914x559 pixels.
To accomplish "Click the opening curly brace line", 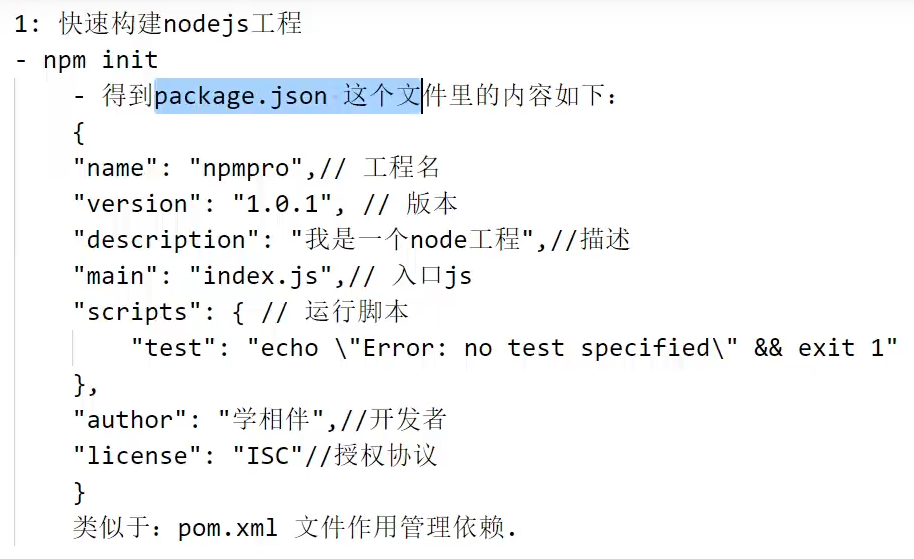I will point(80,132).
